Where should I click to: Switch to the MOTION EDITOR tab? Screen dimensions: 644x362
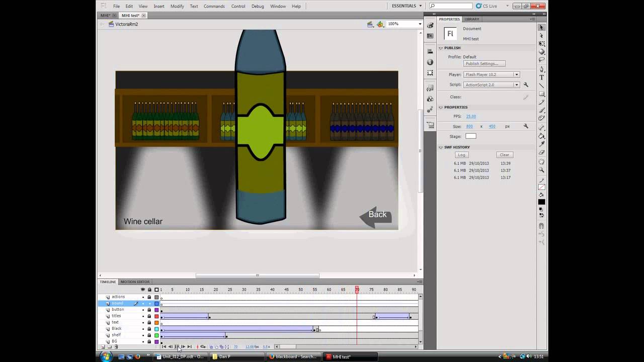coord(135,282)
